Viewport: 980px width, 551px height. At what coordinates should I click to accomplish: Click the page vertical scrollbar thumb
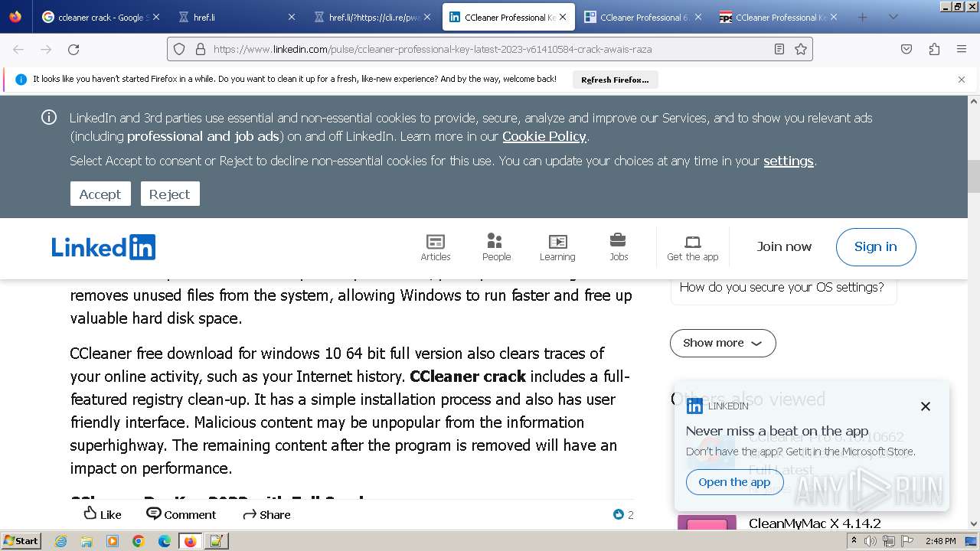[974, 177]
